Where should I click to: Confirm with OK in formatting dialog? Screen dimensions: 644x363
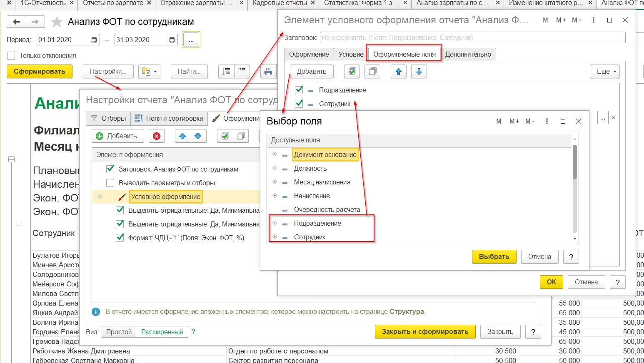(x=552, y=282)
